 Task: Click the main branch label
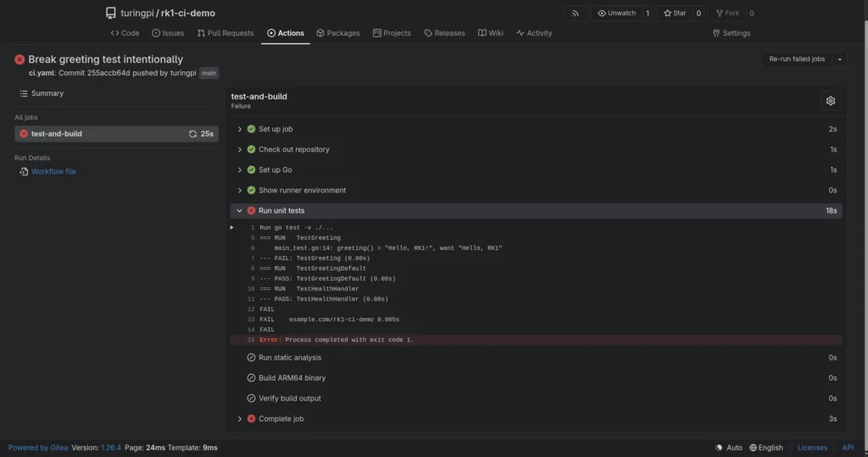209,73
